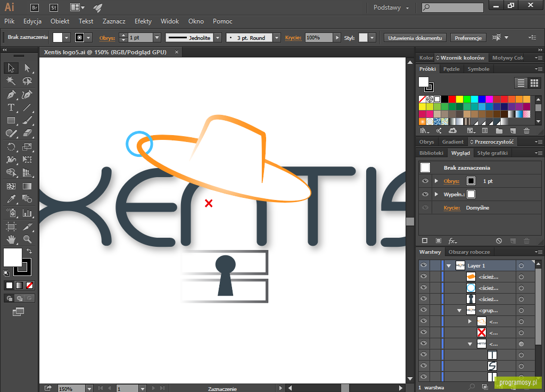Open the Podstawy workspace dropdown
This screenshot has width=545, height=392.
point(391,7)
